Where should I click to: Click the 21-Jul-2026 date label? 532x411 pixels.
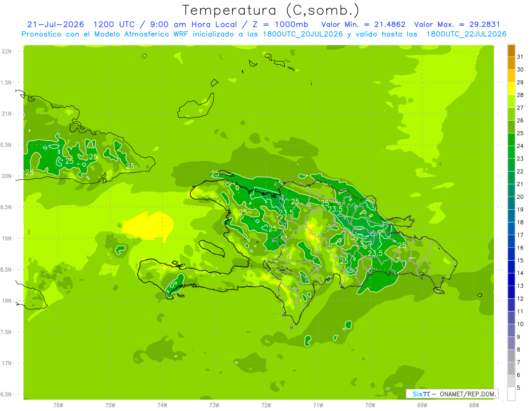(x=55, y=24)
